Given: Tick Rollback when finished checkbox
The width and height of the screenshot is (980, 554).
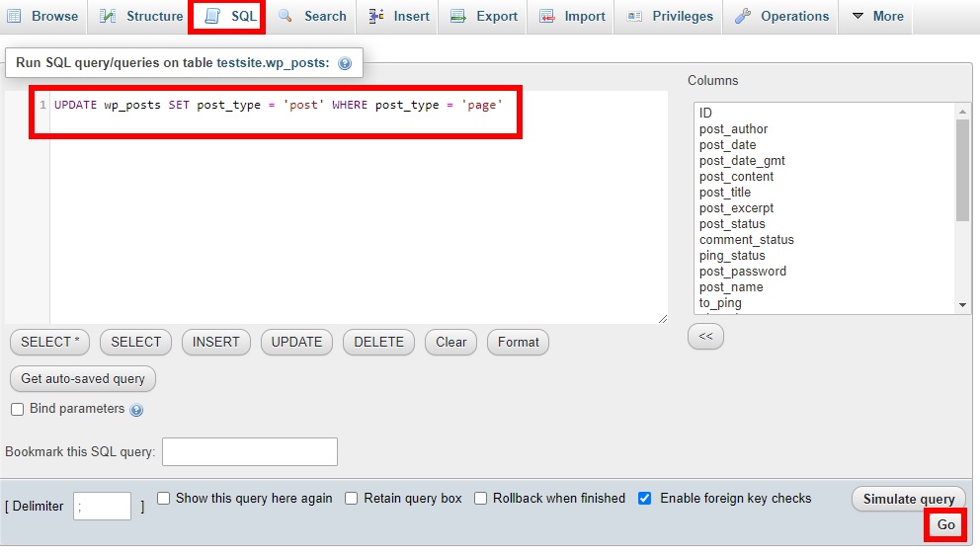Looking at the screenshot, I should (480, 499).
